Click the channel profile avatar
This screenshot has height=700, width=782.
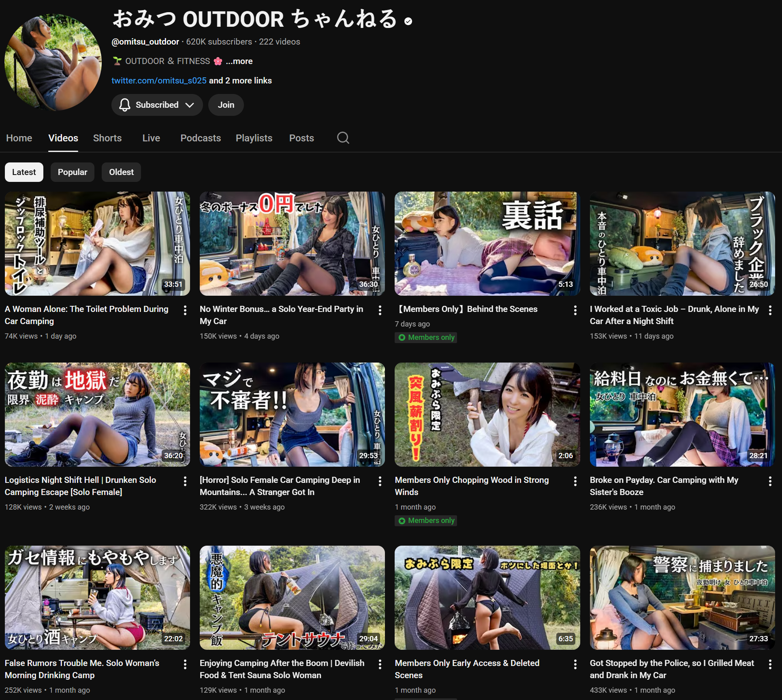(53, 63)
